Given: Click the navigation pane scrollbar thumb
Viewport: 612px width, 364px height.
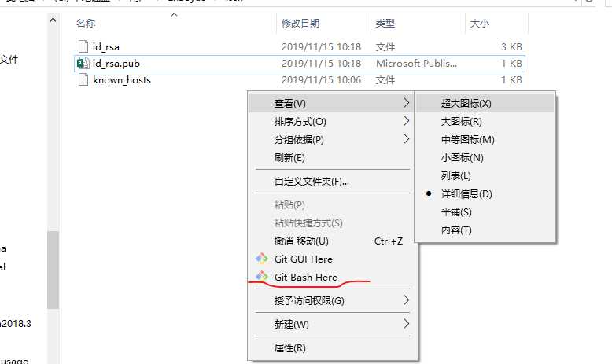Looking at the screenshot, I should (x=53, y=270).
